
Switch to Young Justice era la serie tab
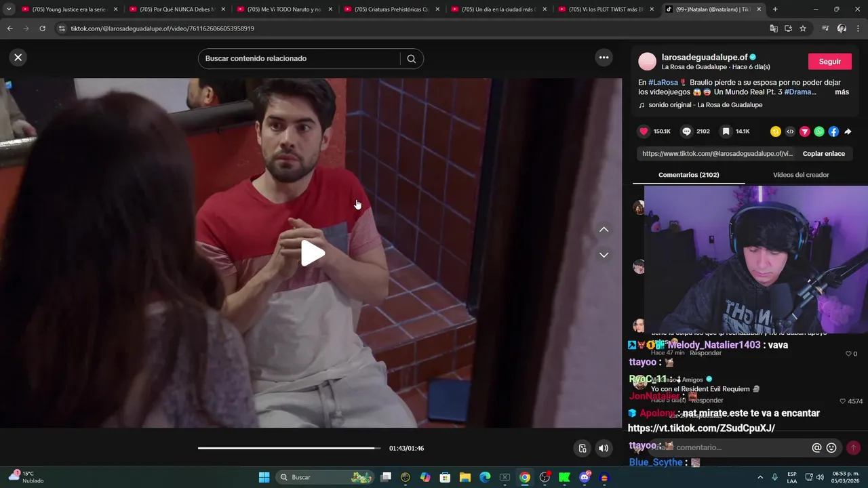[x=69, y=9]
